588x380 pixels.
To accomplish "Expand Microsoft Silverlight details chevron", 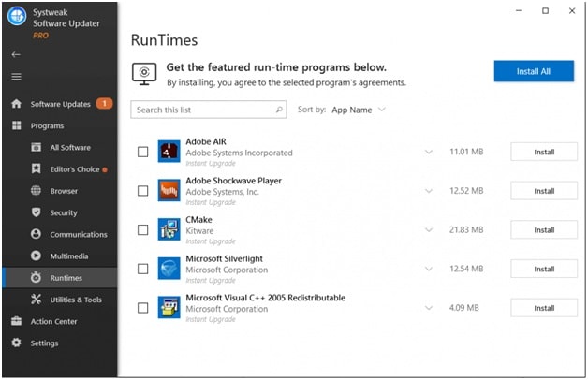I will (x=429, y=269).
